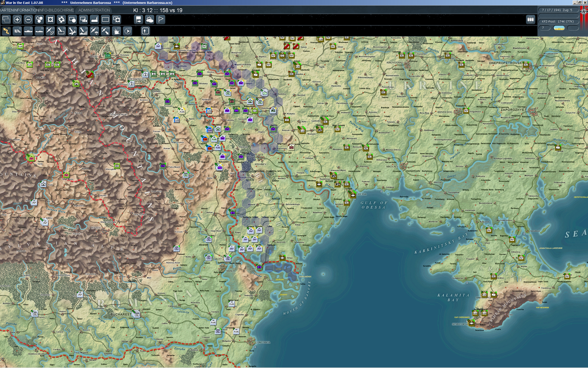Click the three stacked coins icon
The height and width of the screenshot is (368, 588).
[x=531, y=20]
